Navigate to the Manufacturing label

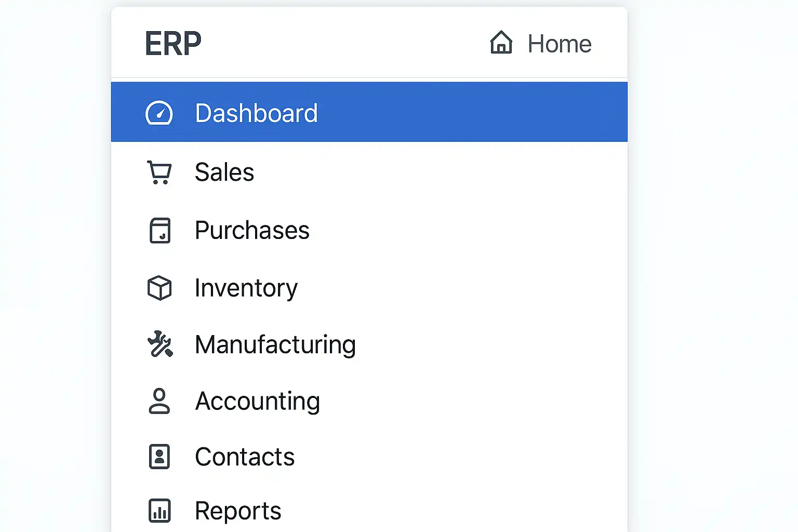click(275, 345)
